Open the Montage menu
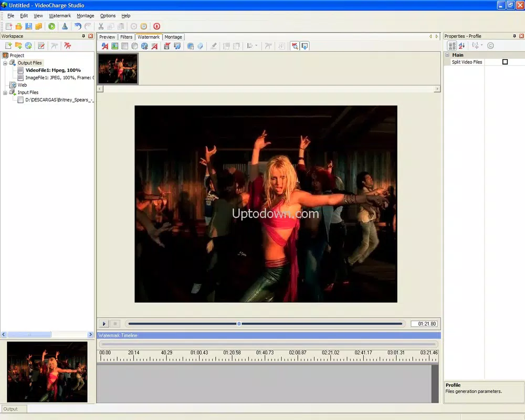The height and width of the screenshot is (420, 525). click(x=86, y=16)
